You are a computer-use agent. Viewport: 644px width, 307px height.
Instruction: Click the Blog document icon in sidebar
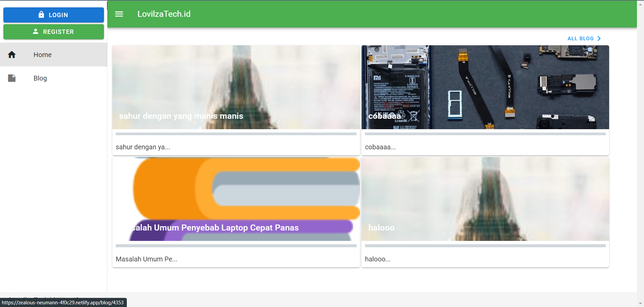(x=12, y=78)
